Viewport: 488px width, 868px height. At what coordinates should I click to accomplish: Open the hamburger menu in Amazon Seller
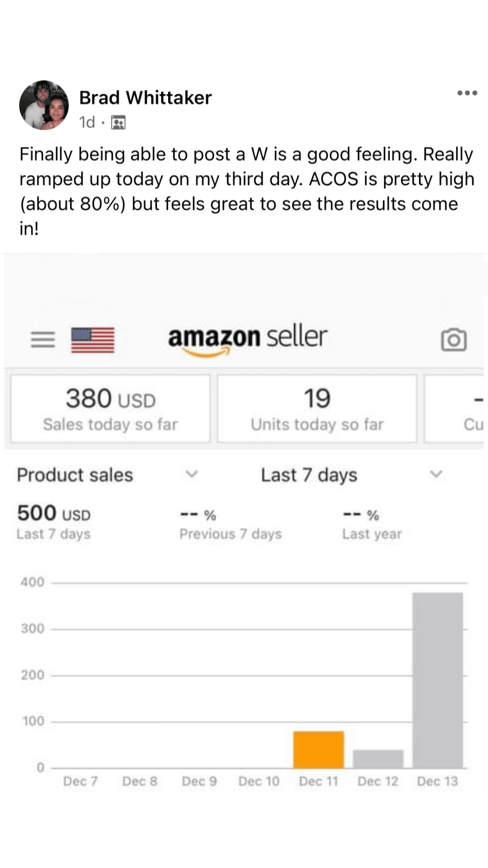[43, 339]
